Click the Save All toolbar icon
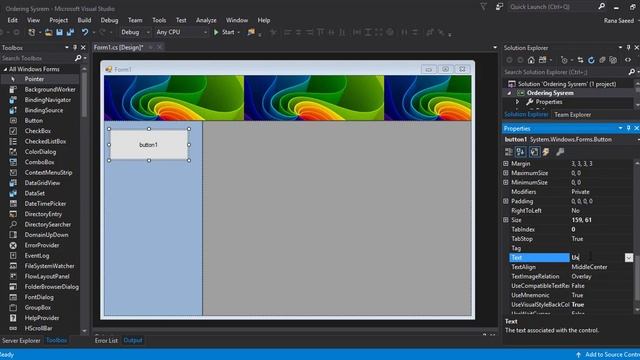This screenshot has height=360, width=640. (x=70, y=32)
